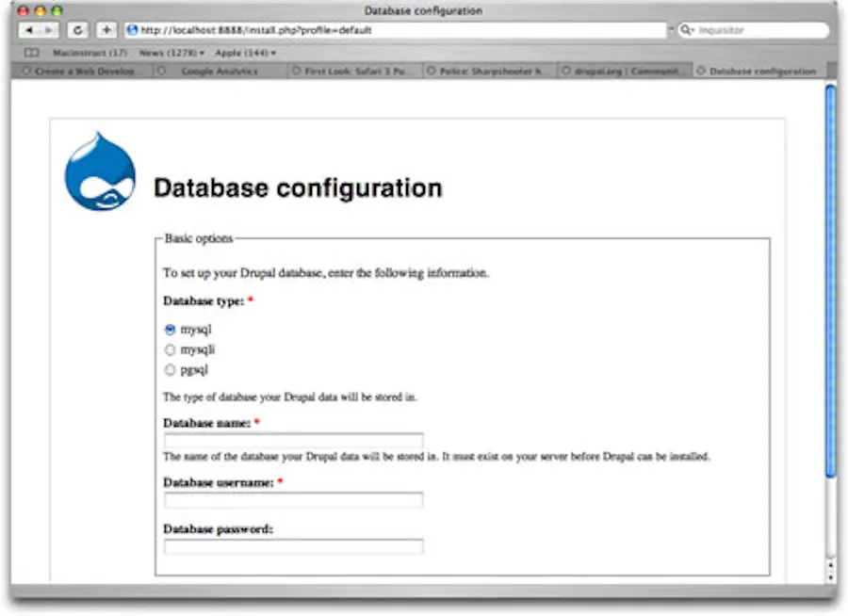The image size is (848, 616).
Task: Switch to the drupal.org Community tab
Action: pyautogui.click(x=625, y=71)
